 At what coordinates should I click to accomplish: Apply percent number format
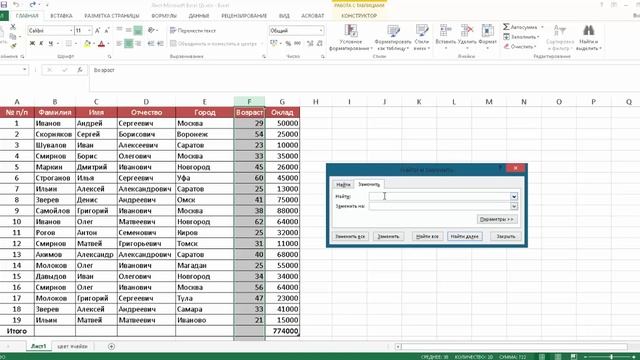tap(288, 43)
